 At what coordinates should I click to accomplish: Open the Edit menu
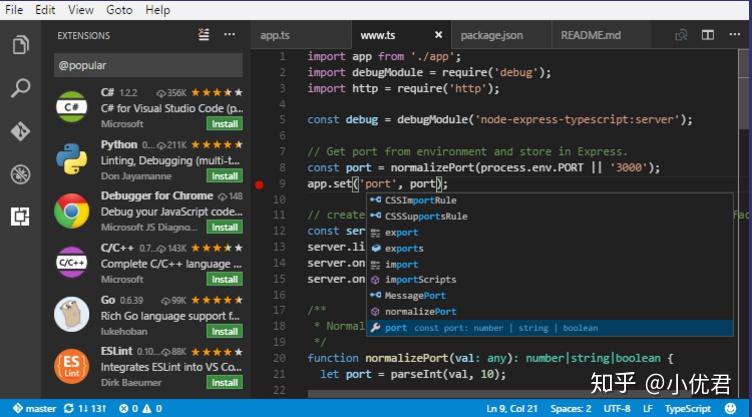click(45, 10)
